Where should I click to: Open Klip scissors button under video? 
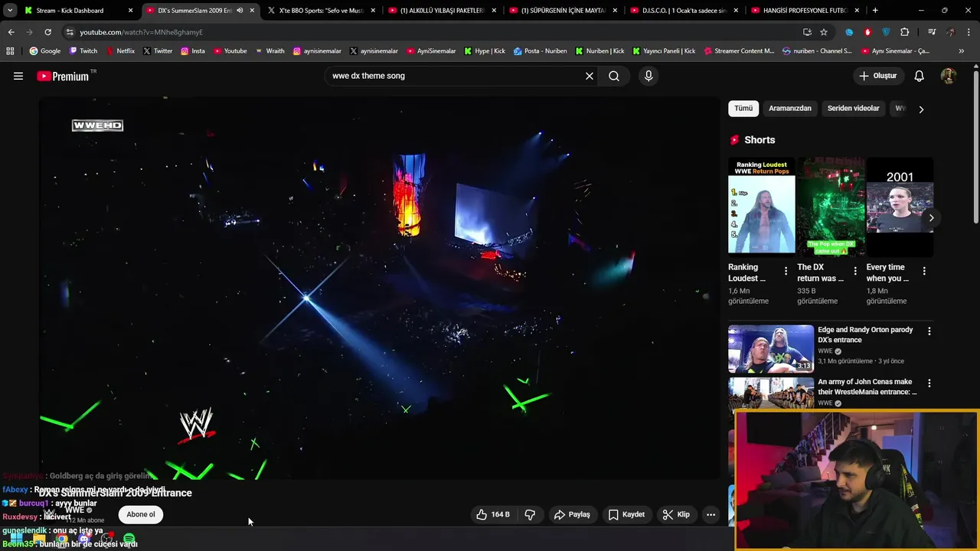tap(676, 514)
